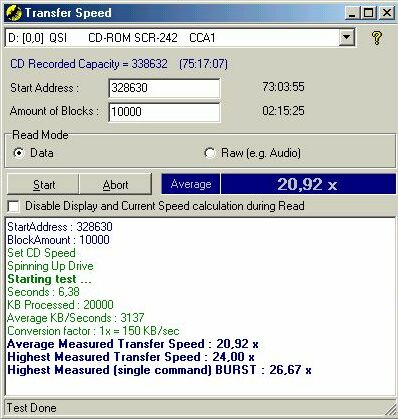The width and height of the screenshot is (398, 419).
Task: Open the drive selection dropdown arrow
Action: [347, 37]
